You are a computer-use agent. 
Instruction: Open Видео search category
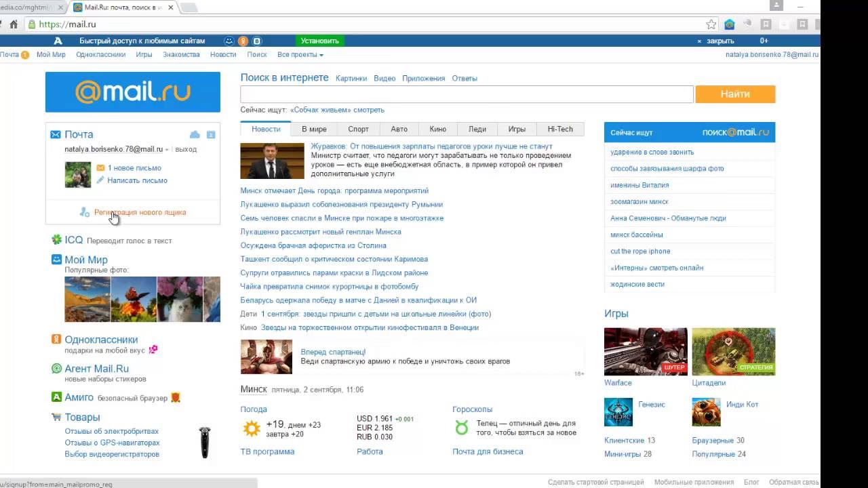pyautogui.click(x=384, y=79)
